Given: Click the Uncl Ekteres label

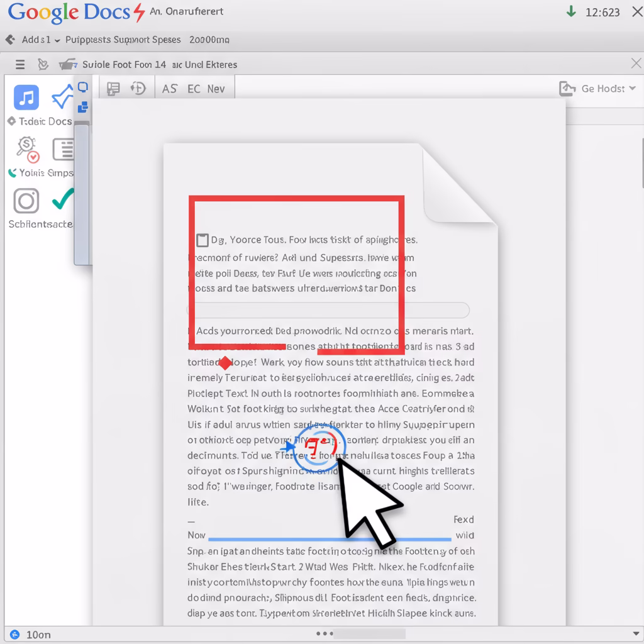Looking at the screenshot, I should point(211,65).
